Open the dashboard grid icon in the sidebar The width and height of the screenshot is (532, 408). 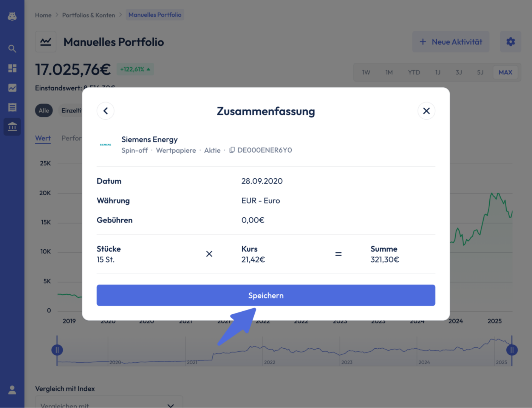click(x=12, y=68)
